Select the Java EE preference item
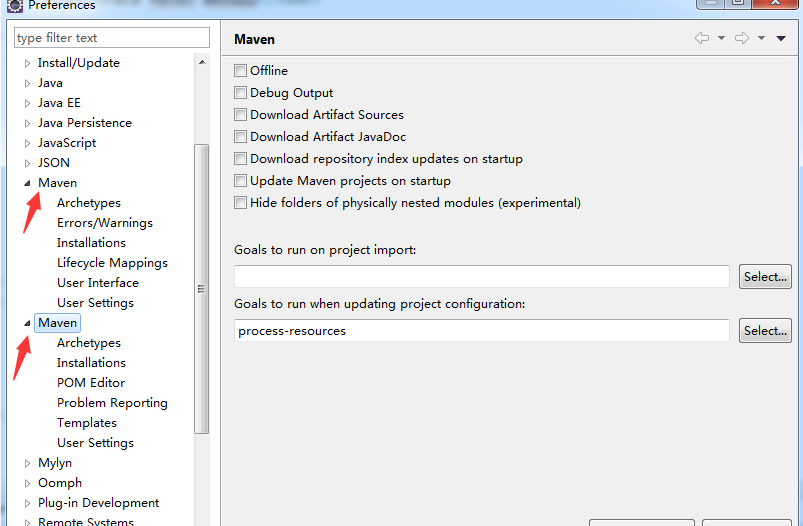This screenshot has width=803, height=526. [59, 103]
